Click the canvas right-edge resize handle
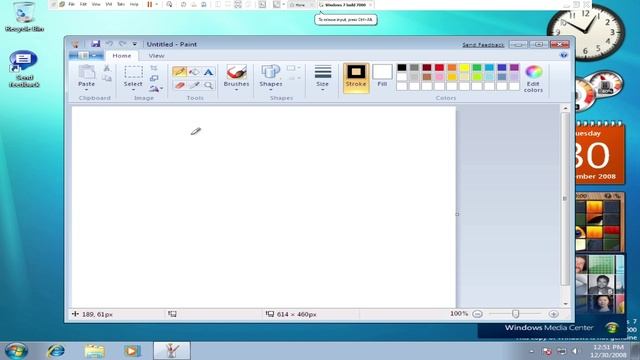This screenshot has width=640, height=360. click(457, 214)
